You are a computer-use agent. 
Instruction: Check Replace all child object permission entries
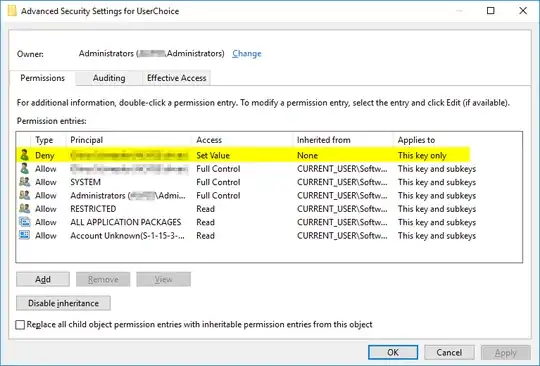point(20,325)
